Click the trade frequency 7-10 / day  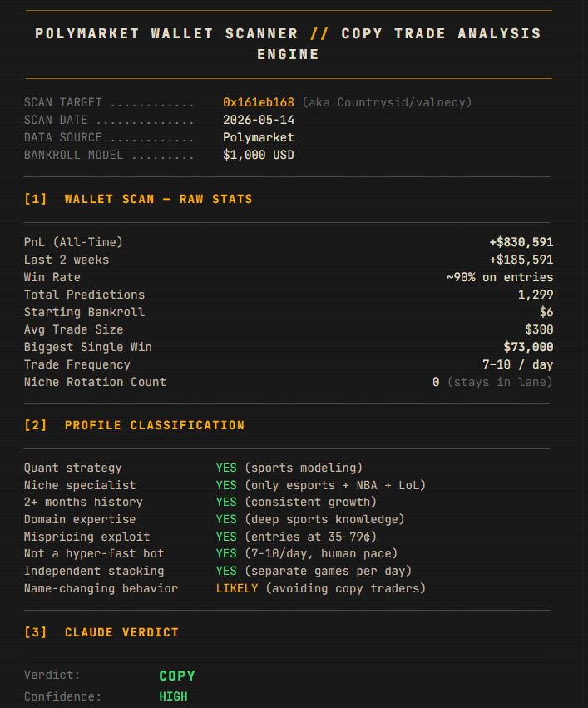pyautogui.click(x=517, y=365)
